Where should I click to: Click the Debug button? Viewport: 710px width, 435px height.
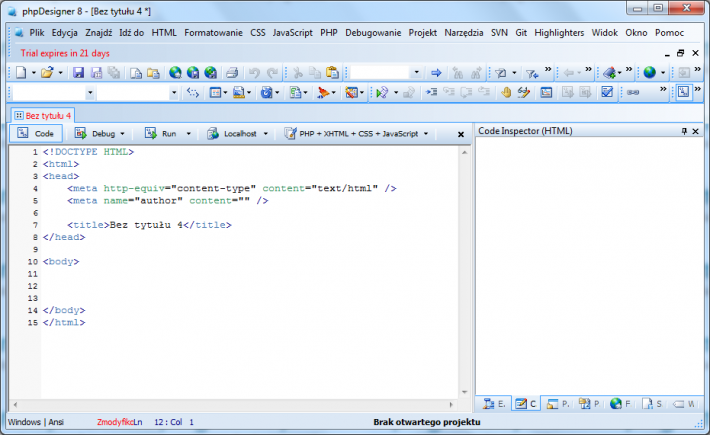coord(95,134)
